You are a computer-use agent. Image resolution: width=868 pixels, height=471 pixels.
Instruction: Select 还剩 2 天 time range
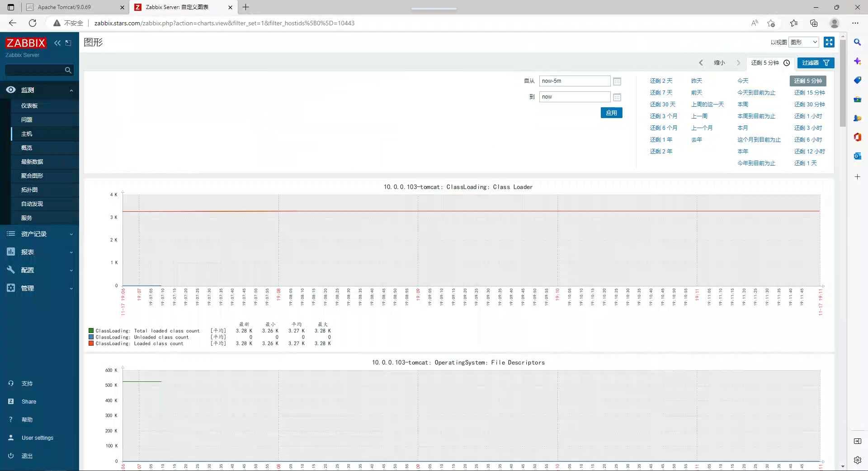(661, 81)
